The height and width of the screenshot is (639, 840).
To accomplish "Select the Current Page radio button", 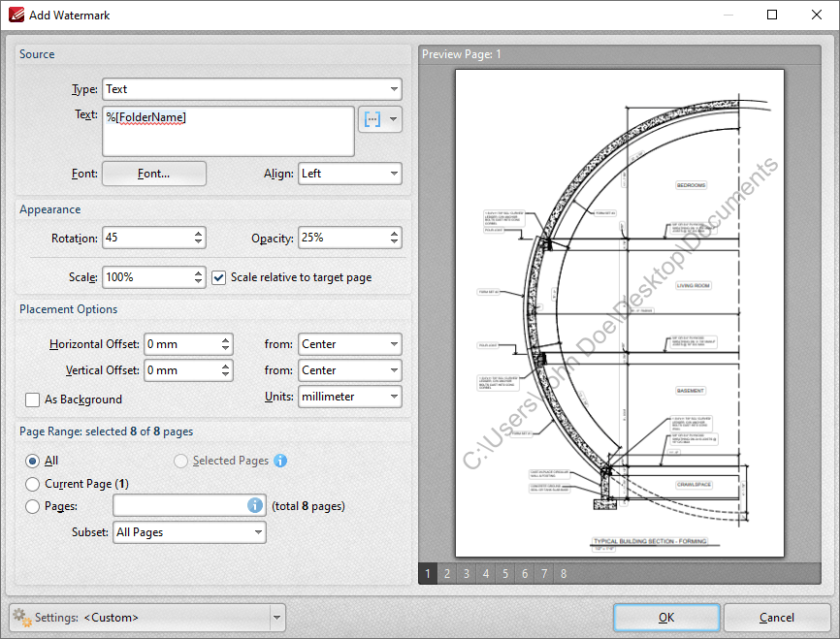I will click(x=32, y=484).
